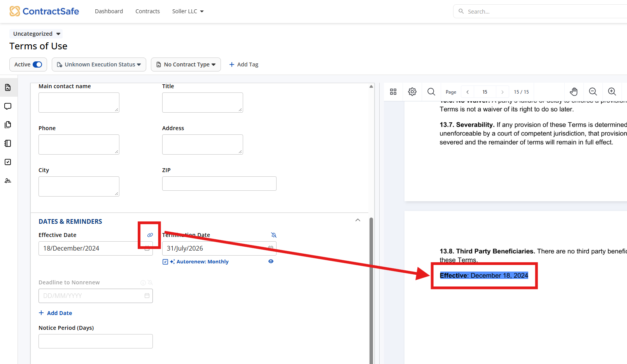Click the Add Date link
This screenshot has height=364, width=627.
point(56,313)
